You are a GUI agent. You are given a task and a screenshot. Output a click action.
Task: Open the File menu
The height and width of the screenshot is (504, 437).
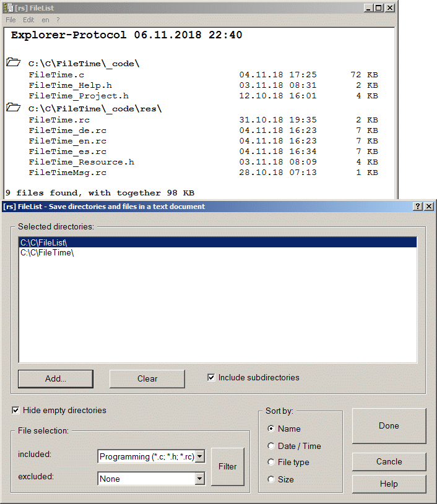click(x=11, y=20)
